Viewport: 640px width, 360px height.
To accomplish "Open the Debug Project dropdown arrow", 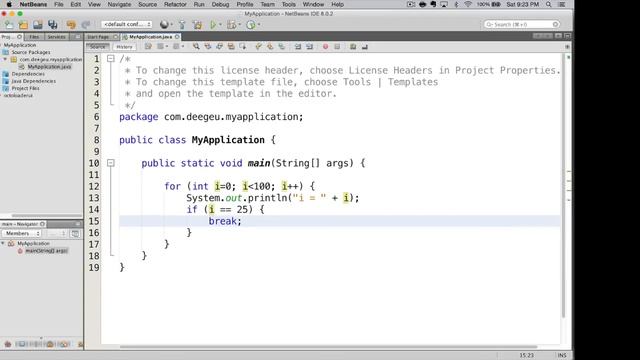I will tap(239, 24).
